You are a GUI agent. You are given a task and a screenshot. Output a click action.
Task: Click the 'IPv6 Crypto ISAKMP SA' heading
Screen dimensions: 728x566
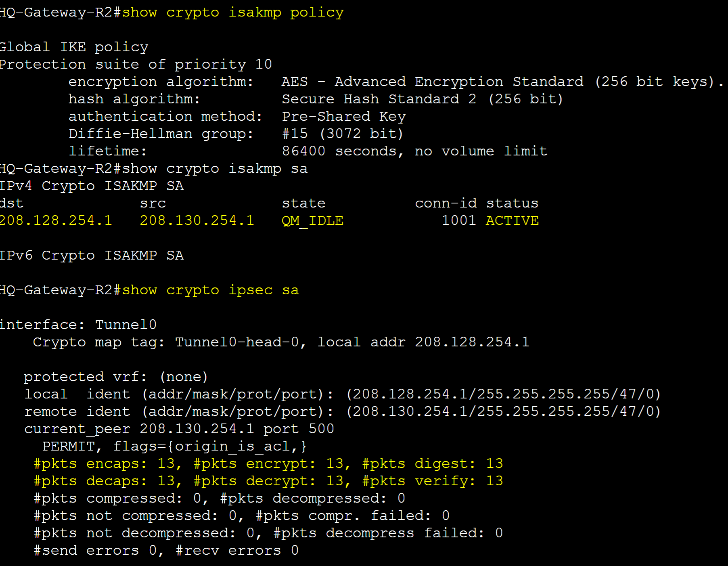pos(92,256)
